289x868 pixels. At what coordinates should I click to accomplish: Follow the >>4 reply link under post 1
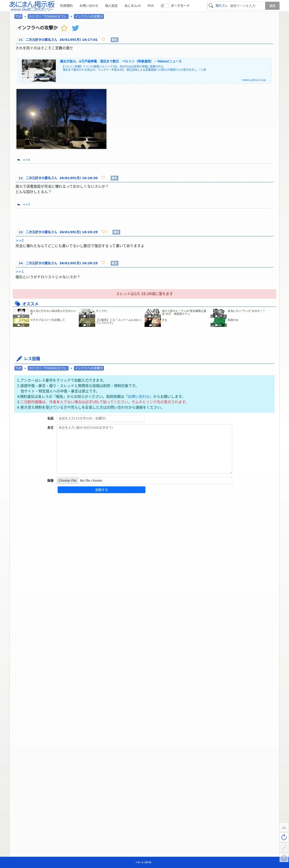(x=26, y=160)
